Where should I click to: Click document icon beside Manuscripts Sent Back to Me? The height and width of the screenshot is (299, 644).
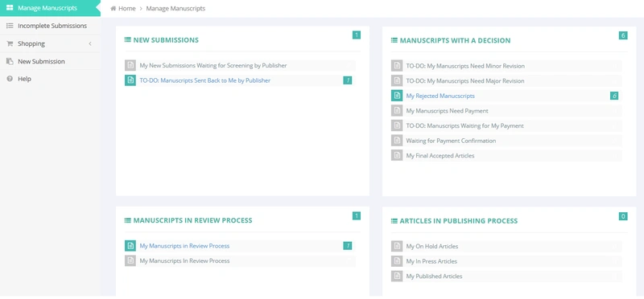click(130, 80)
